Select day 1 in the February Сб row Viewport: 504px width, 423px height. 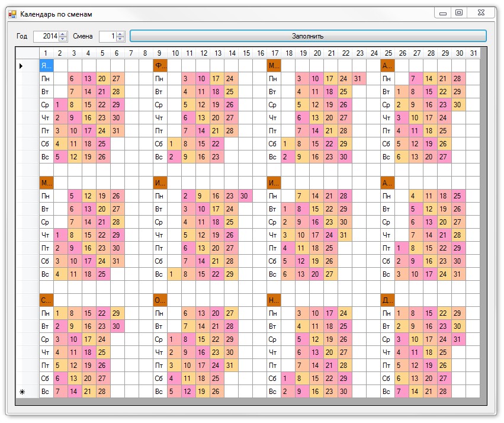pos(174,144)
